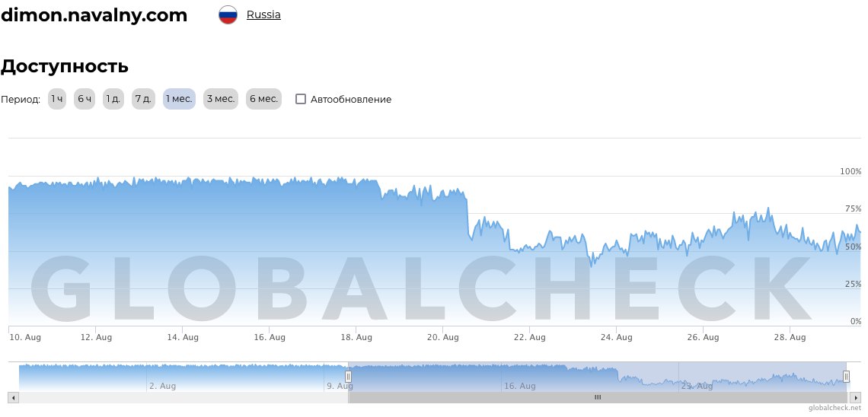Viewport: 868px width, 417px height.
Task: Choose the 3 мес. period
Action: pyautogui.click(x=221, y=99)
